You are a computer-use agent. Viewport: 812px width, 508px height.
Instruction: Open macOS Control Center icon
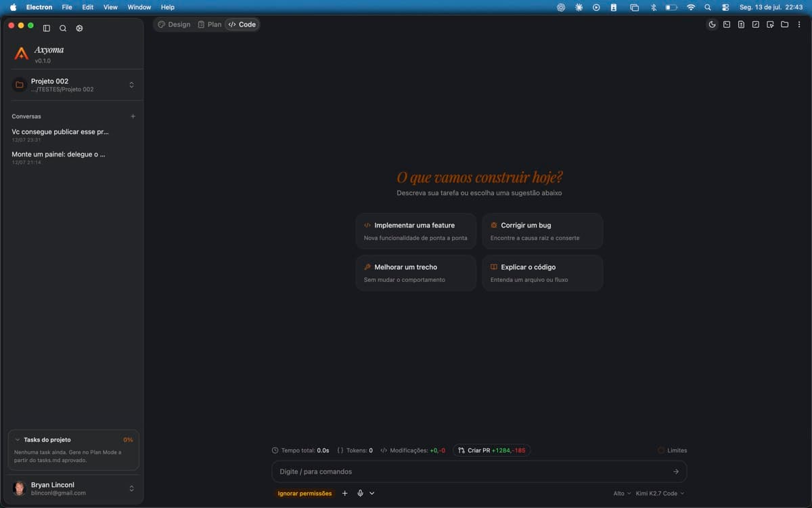[x=725, y=7]
